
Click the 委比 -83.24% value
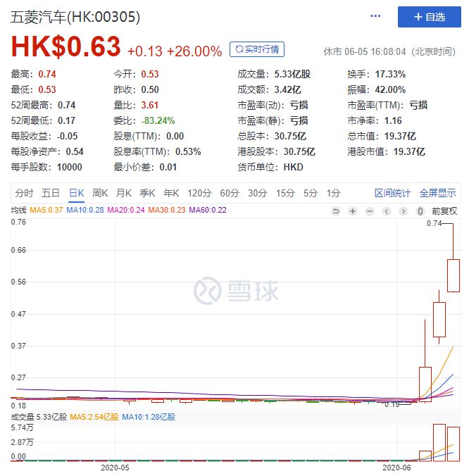coord(158,120)
